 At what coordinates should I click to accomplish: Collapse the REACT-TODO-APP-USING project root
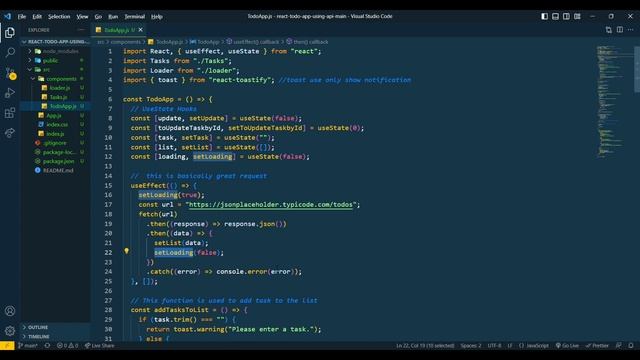(56, 42)
